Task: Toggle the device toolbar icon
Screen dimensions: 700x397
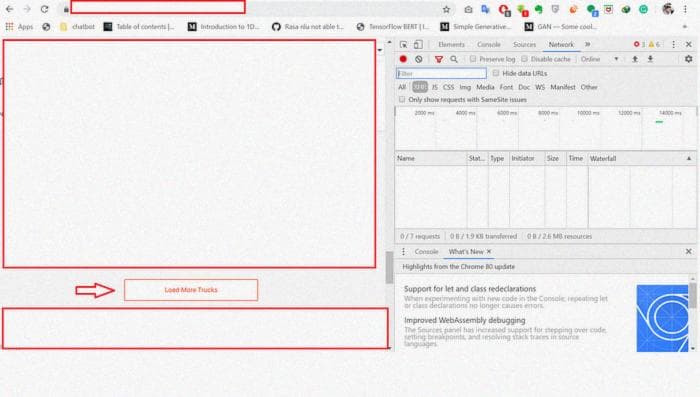Action: 418,45
